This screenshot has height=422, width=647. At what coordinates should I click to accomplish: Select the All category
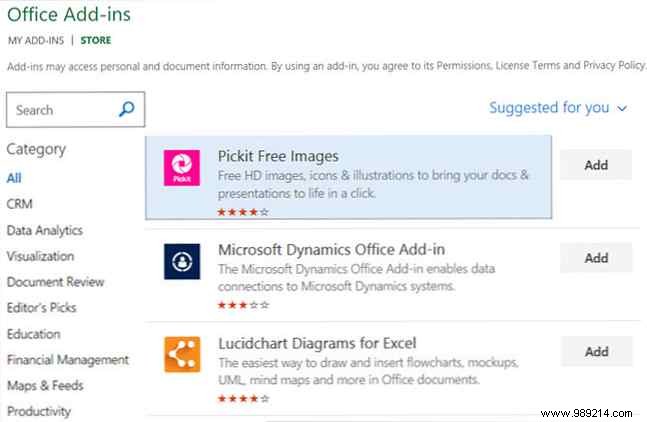[x=14, y=178]
